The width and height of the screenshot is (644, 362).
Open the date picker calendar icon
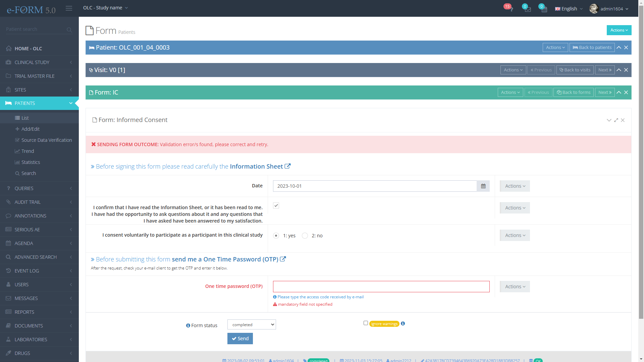click(x=483, y=186)
